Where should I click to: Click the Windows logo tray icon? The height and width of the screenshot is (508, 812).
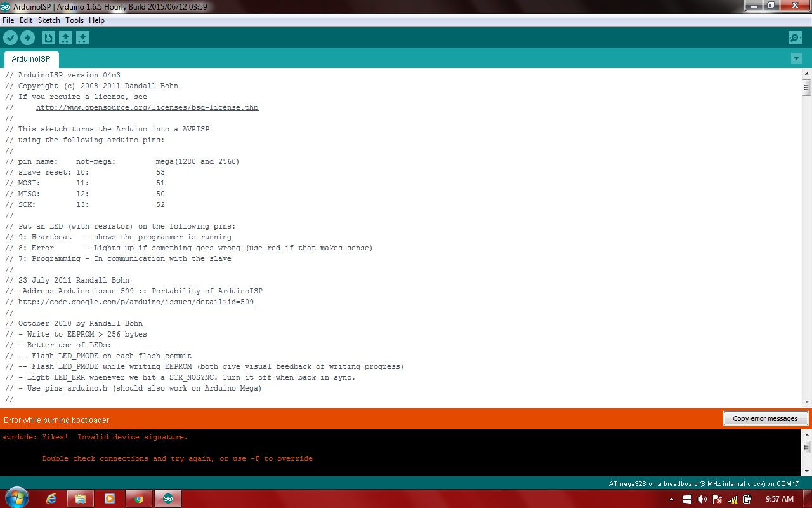(687, 499)
